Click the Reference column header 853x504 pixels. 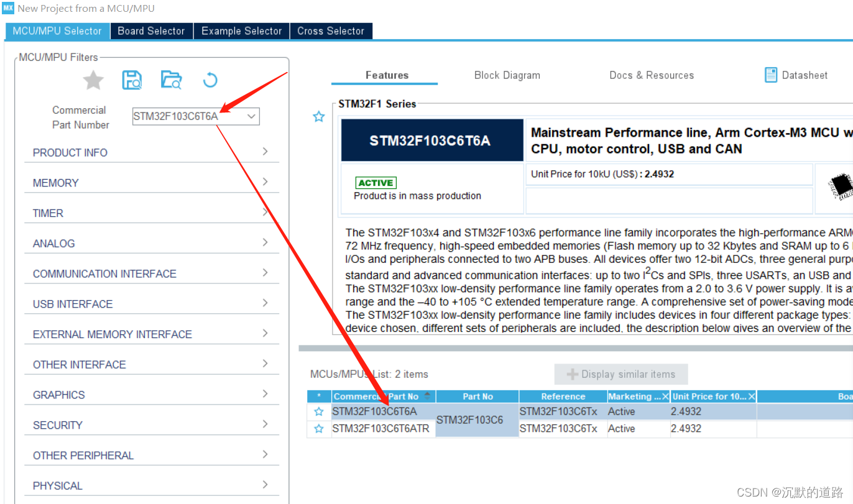point(563,396)
